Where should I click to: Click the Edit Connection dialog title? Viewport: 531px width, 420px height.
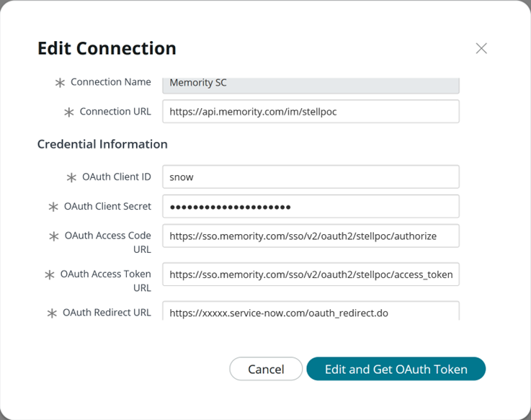(x=107, y=48)
